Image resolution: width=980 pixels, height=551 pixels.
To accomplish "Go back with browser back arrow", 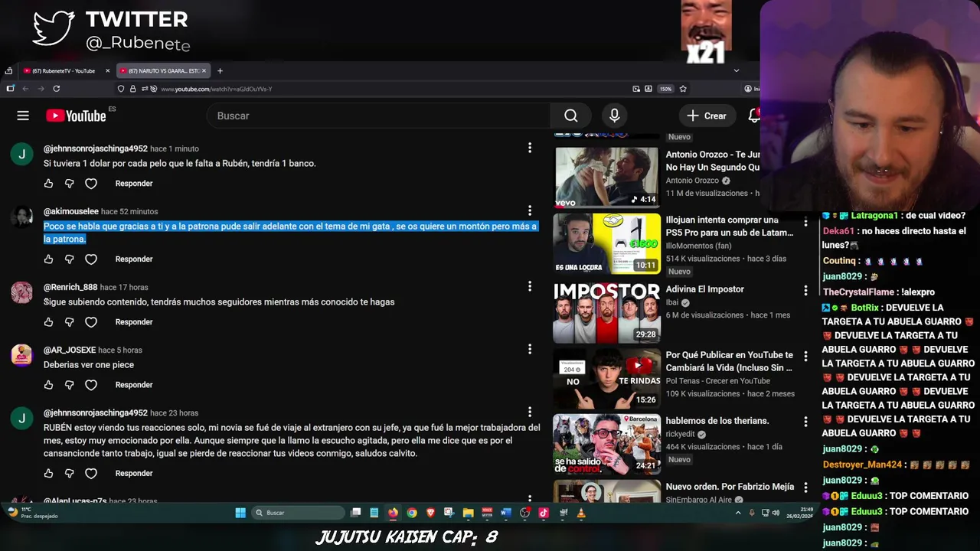I will [24, 89].
